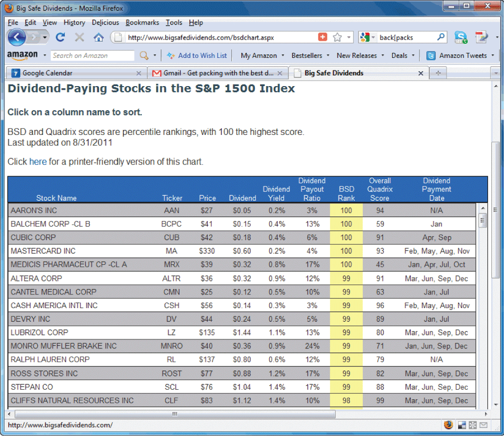
Task: Click the Amazon search magnifier icon
Action: (x=144, y=55)
